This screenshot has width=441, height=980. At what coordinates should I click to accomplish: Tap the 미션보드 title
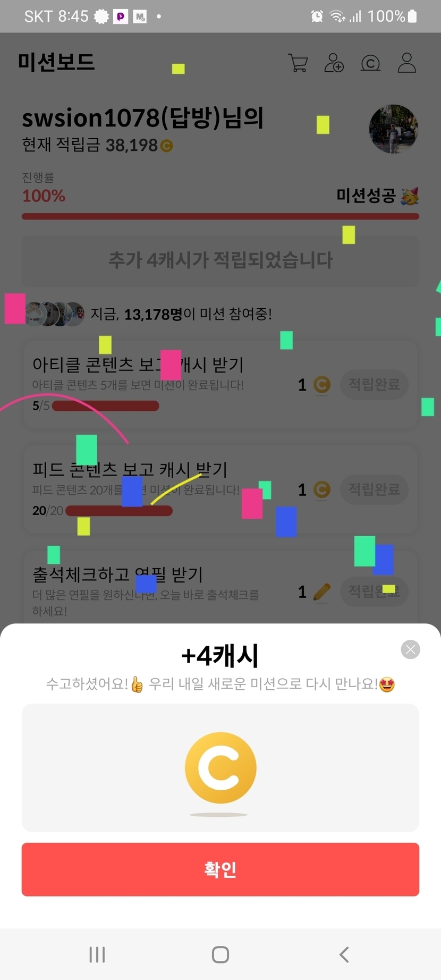(x=56, y=62)
